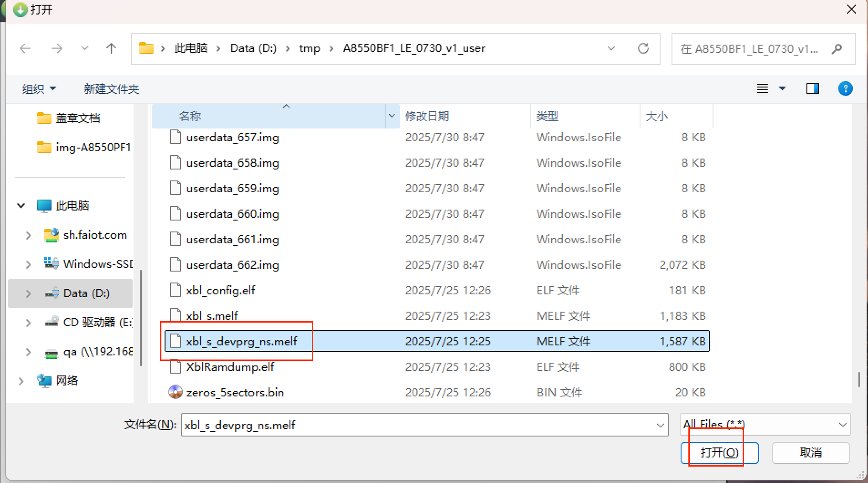Collapse 此电脑 tree node

(x=21, y=206)
